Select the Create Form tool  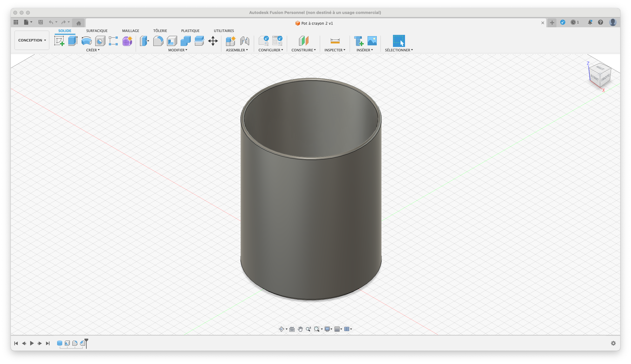tap(127, 41)
